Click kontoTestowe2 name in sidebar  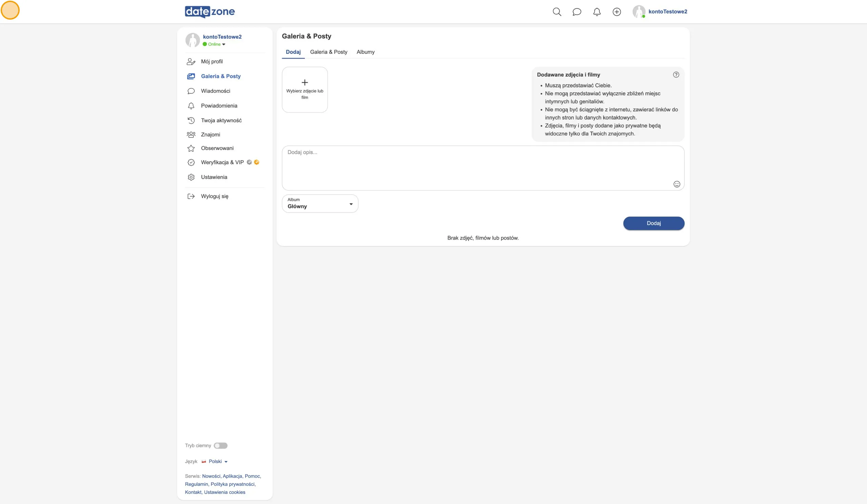pyautogui.click(x=222, y=37)
